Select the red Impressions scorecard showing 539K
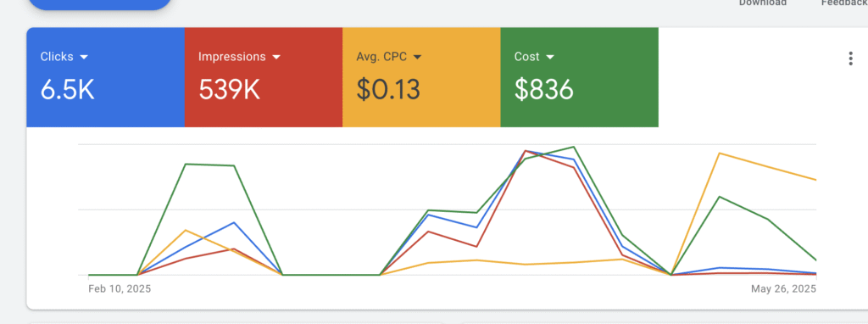This screenshot has width=868, height=324. (x=264, y=77)
